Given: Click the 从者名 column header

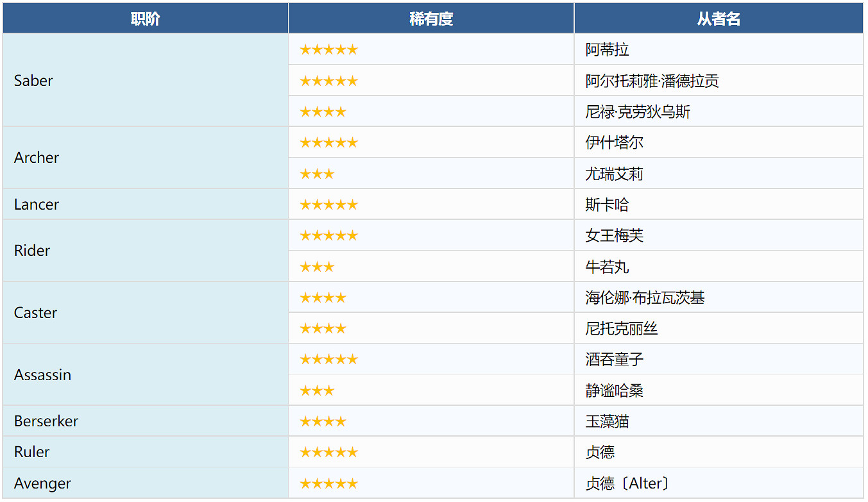Looking at the screenshot, I should click(719, 19).
